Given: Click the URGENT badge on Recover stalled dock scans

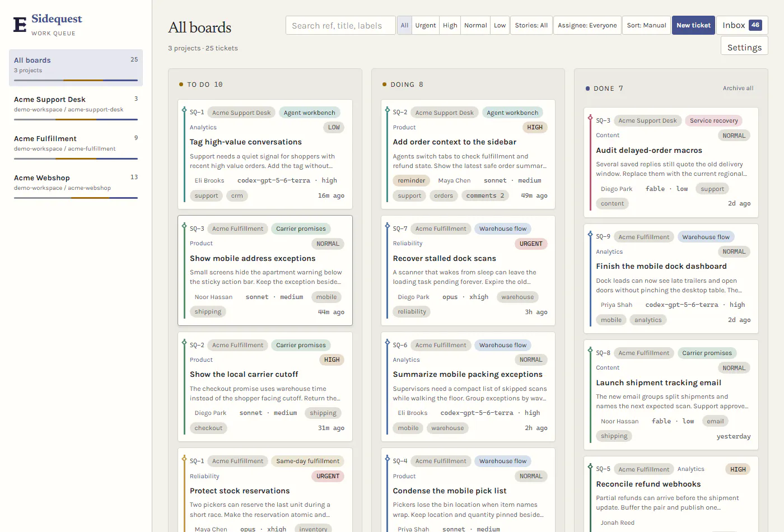Looking at the screenshot, I should click(531, 244).
